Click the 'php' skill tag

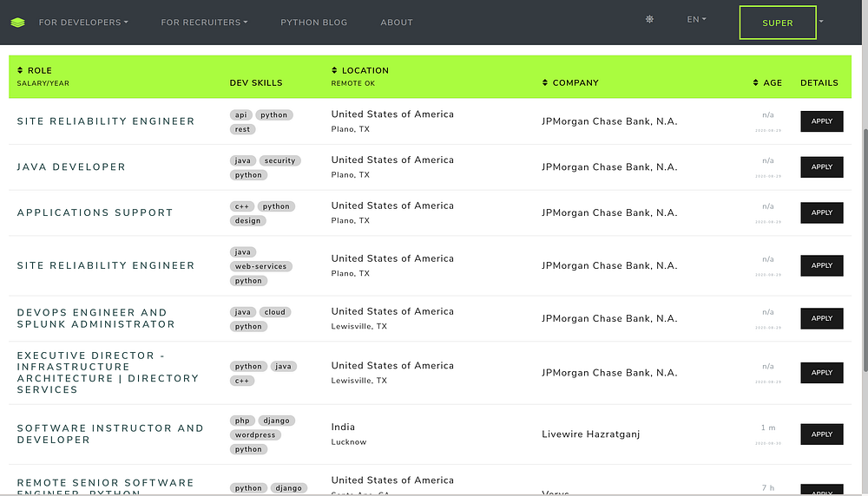coord(242,421)
